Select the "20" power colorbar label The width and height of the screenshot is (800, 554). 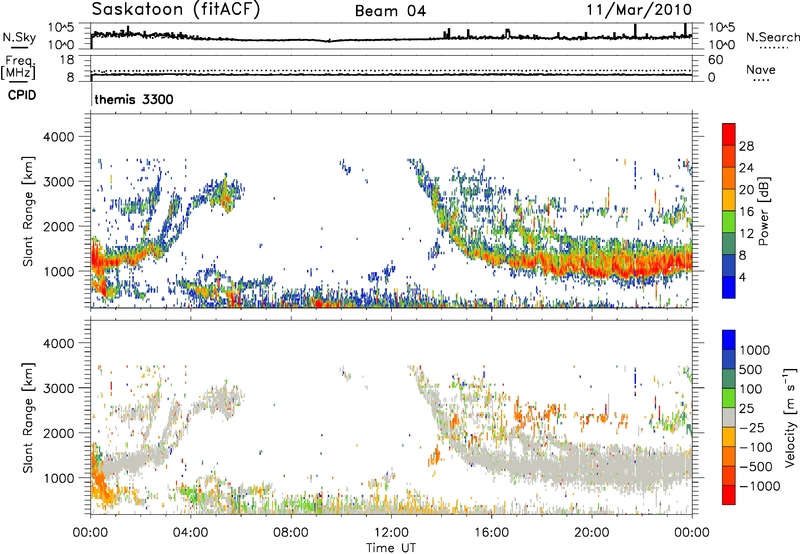click(x=746, y=190)
